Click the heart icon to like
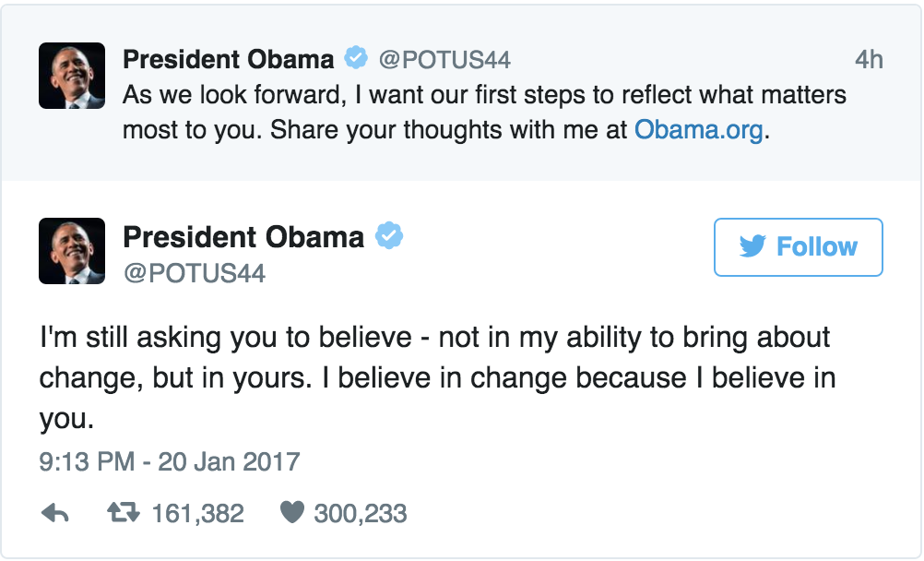 290,512
